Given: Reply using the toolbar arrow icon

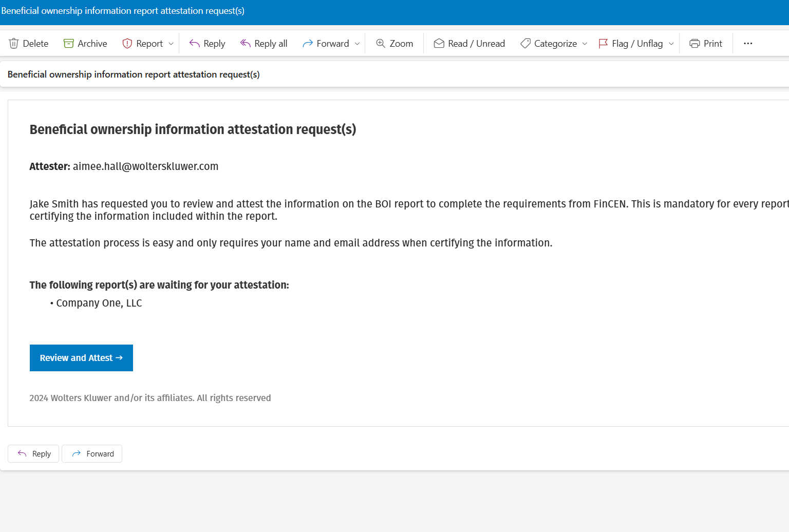Looking at the screenshot, I should click(x=195, y=44).
